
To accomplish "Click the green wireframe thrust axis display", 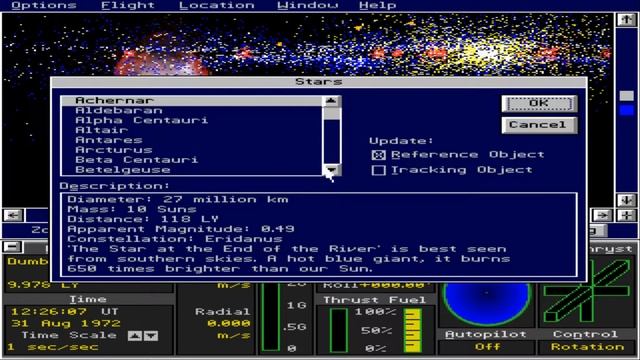I will [x=587, y=291].
